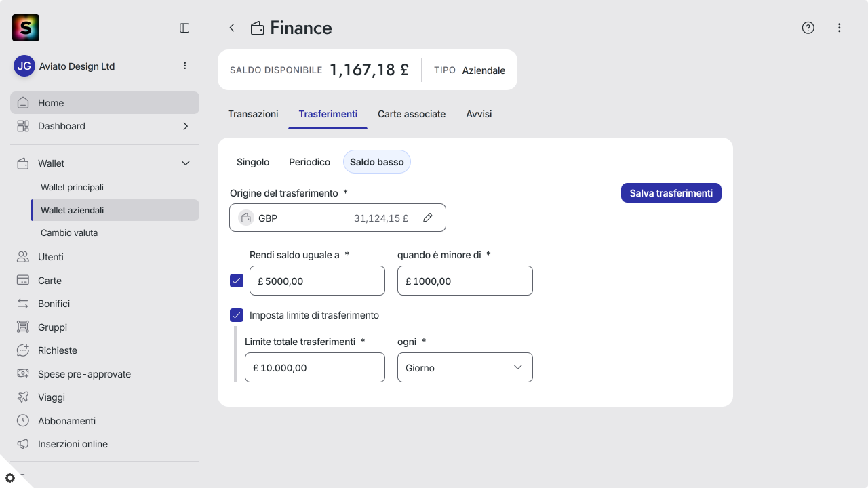Toggle the Rendi saldo uguale checkbox
The height and width of the screenshot is (488, 868).
237,281
